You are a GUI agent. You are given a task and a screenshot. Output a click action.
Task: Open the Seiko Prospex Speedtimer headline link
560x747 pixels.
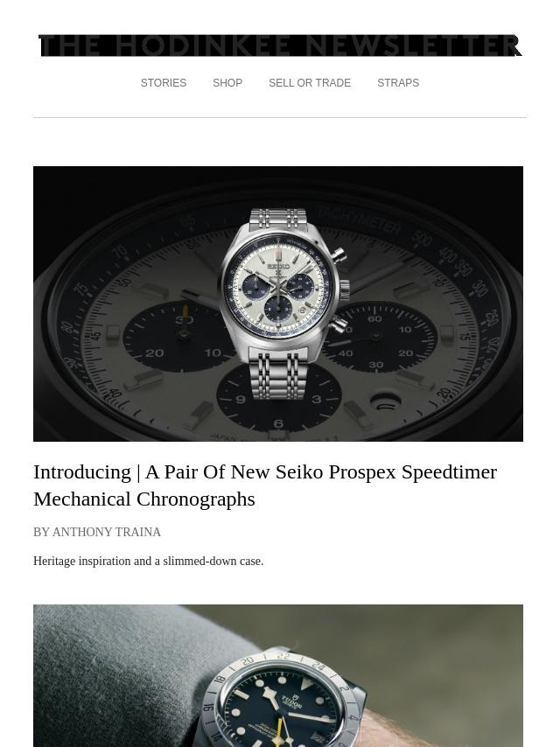click(x=265, y=485)
